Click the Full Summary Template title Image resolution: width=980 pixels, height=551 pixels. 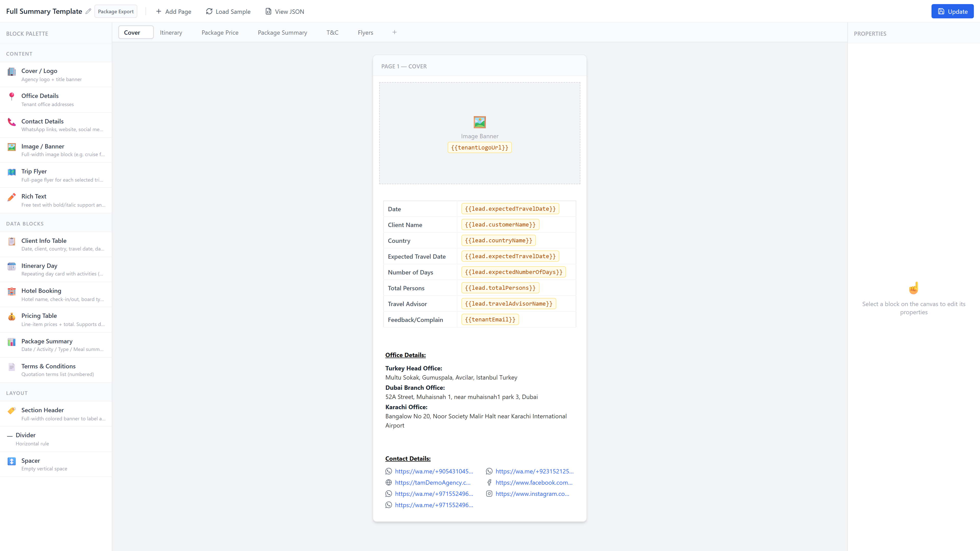pyautogui.click(x=44, y=11)
